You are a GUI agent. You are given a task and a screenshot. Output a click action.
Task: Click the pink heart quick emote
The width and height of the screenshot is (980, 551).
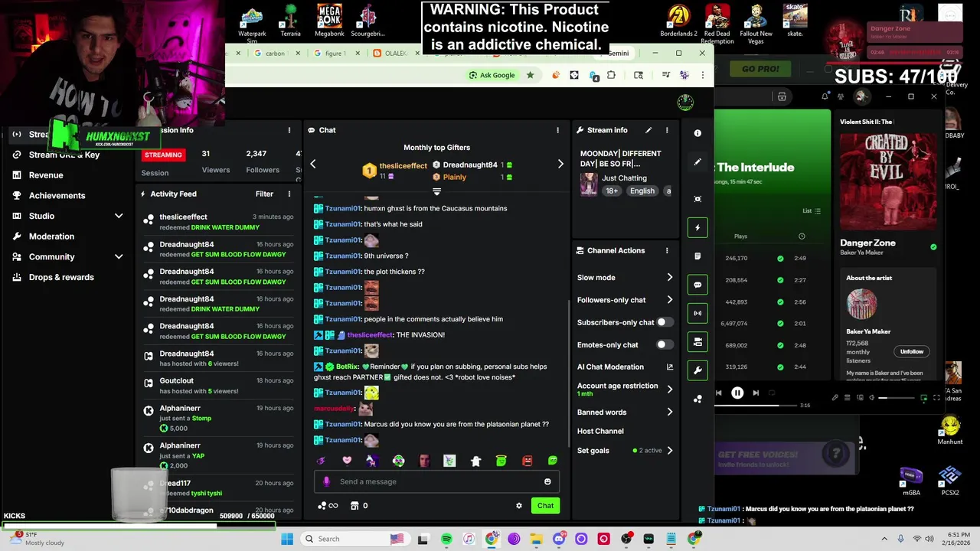click(347, 461)
